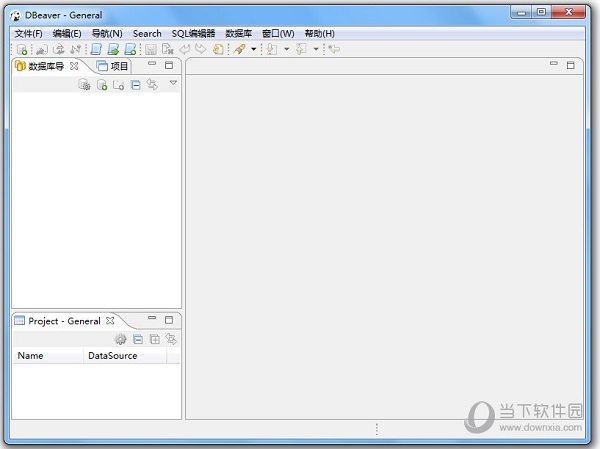Open the next annotation dropdown arrow
This screenshot has width=600, height=449.
[x=287, y=49]
